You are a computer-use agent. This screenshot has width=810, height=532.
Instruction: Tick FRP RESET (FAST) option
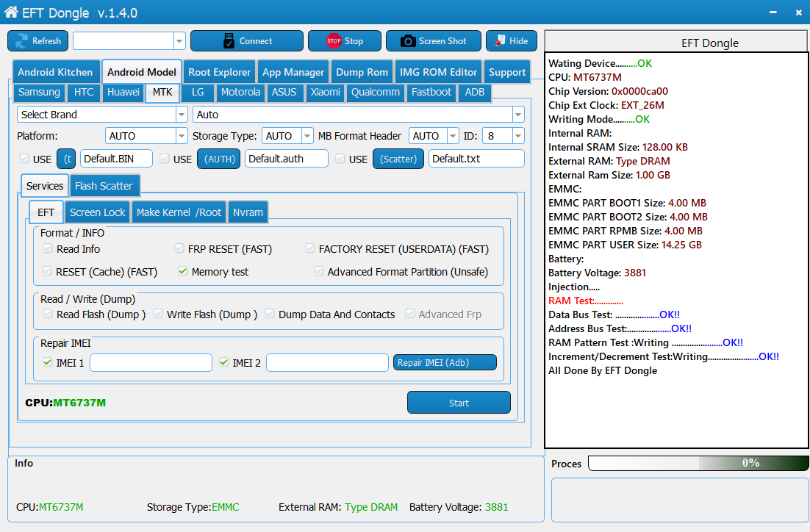pos(179,248)
